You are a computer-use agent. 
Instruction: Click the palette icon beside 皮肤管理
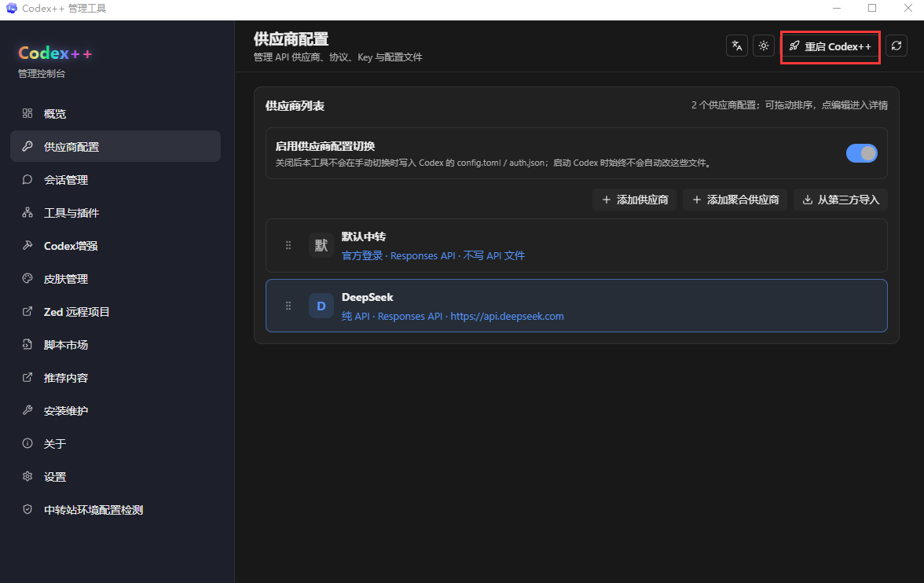pos(27,278)
